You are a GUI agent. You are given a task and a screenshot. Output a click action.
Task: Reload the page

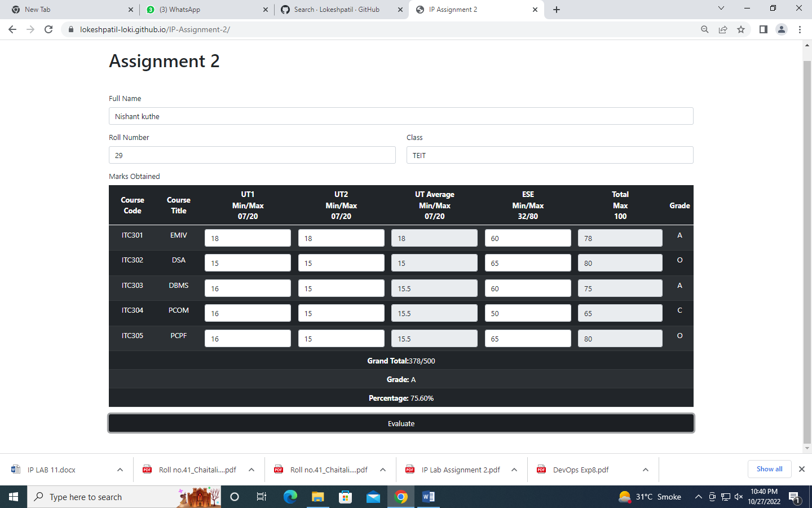pyautogui.click(x=48, y=29)
